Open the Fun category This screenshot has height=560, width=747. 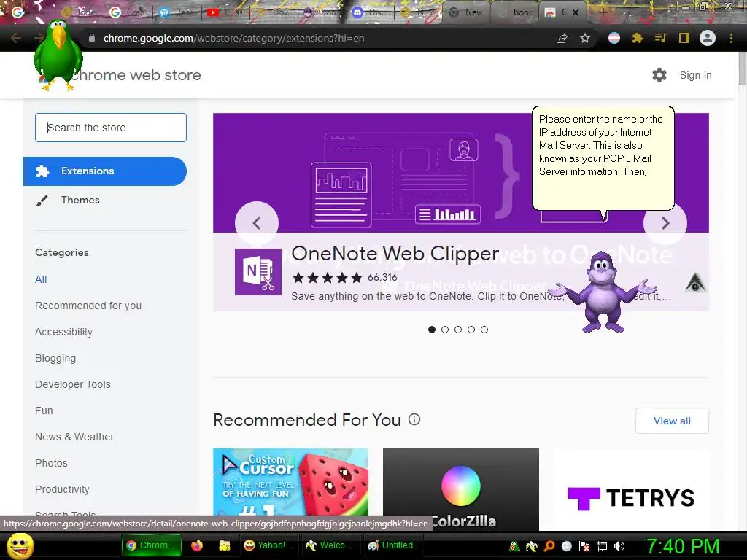pyautogui.click(x=44, y=411)
